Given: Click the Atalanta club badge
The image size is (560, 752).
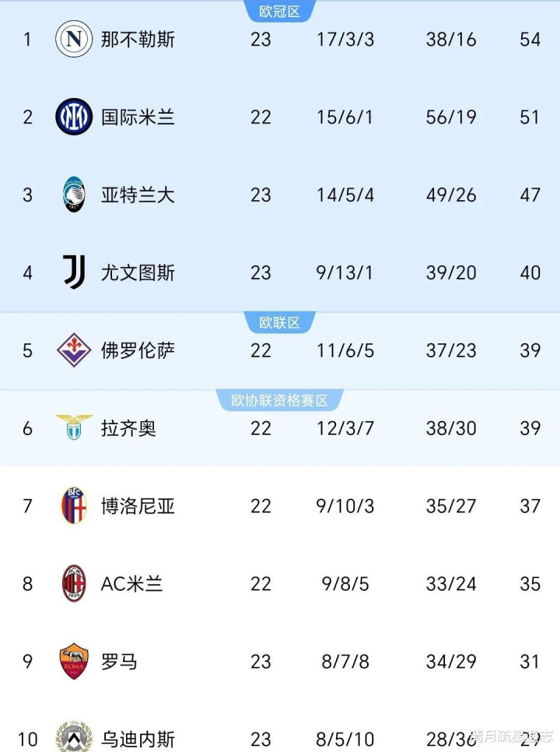Looking at the screenshot, I should (x=74, y=195).
